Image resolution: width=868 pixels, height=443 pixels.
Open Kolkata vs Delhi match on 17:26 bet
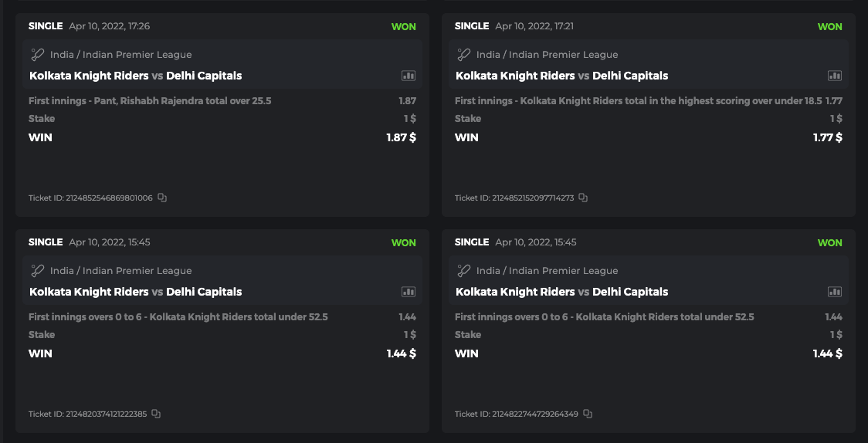point(136,76)
